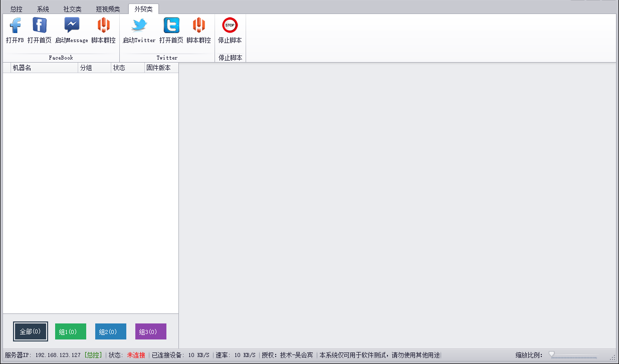Select the green 组1(0) group button
619x364 pixels.
click(71, 331)
